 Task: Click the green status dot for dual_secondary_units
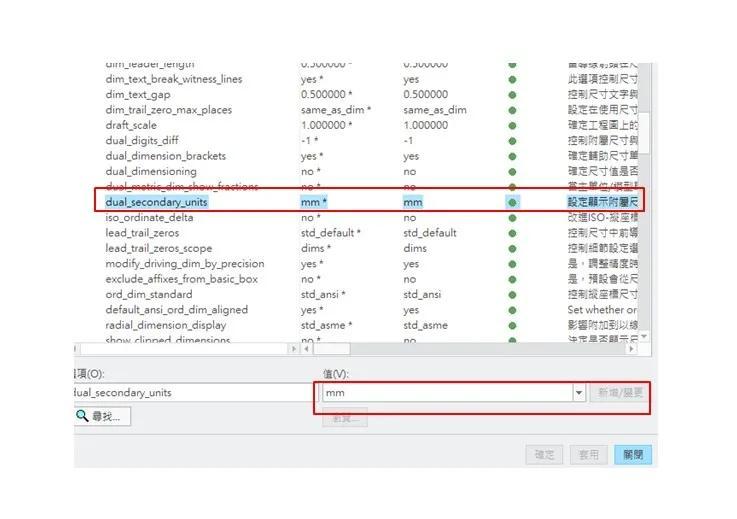pyautogui.click(x=512, y=203)
